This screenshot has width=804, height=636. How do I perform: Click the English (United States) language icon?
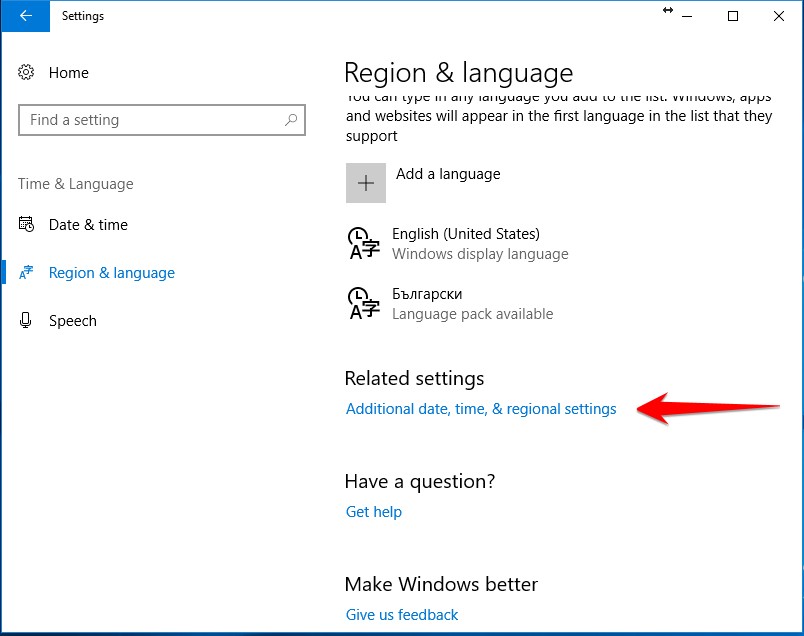coord(364,243)
